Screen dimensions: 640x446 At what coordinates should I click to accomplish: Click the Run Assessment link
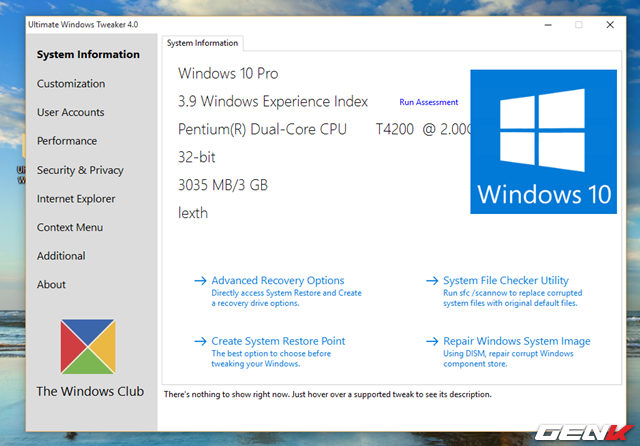tap(429, 102)
